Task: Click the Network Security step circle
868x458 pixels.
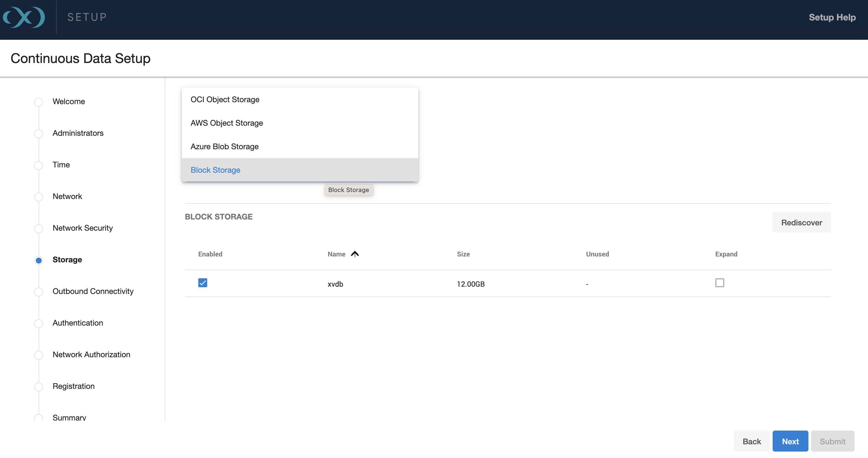Action: [x=39, y=228]
